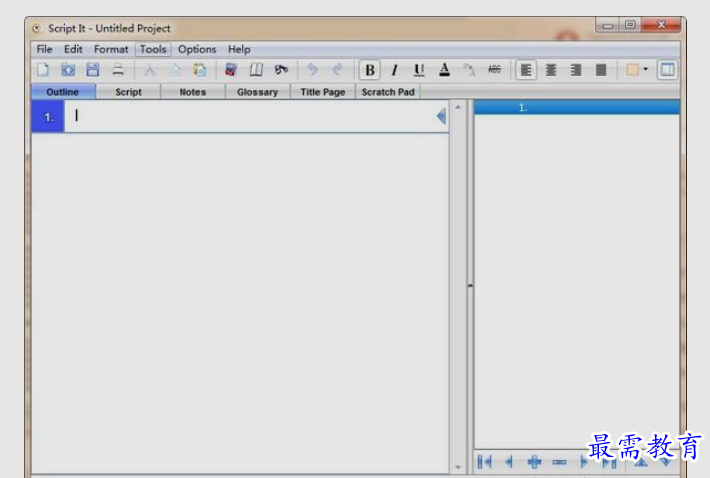710x478 pixels.
Task: Switch to the Notes tab
Action: tap(193, 92)
